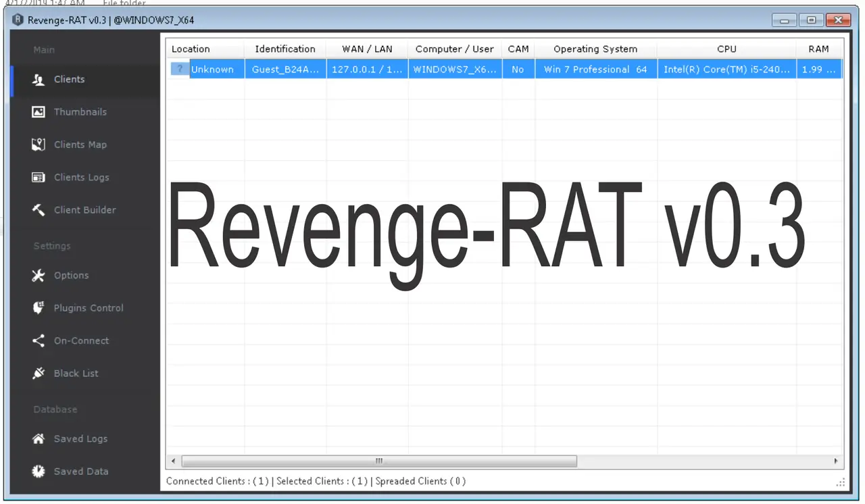
Task: Open Saved Logs from the Database section
Action: pyautogui.click(x=80, y=438)
